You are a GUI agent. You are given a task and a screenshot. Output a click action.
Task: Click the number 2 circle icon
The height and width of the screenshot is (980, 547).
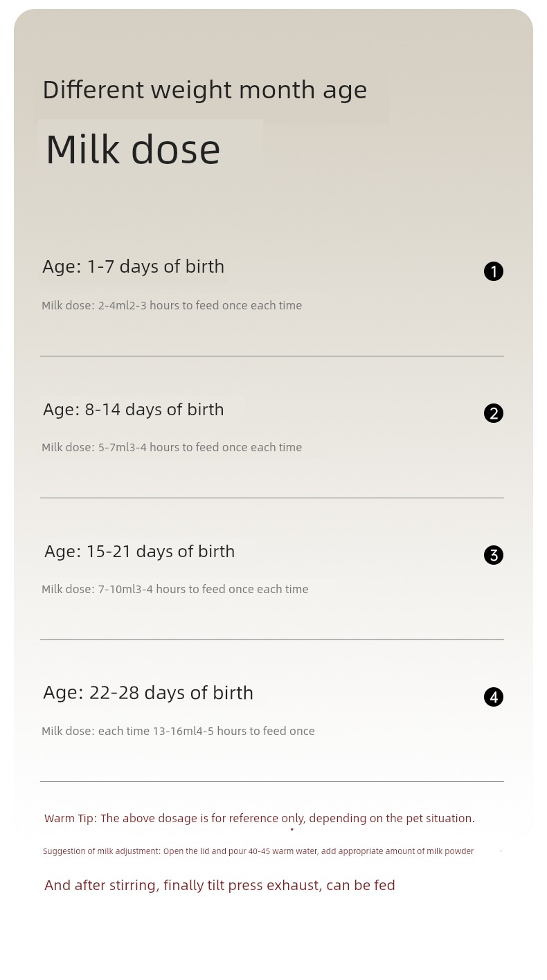pyautogui.click(x=494, y=413)
